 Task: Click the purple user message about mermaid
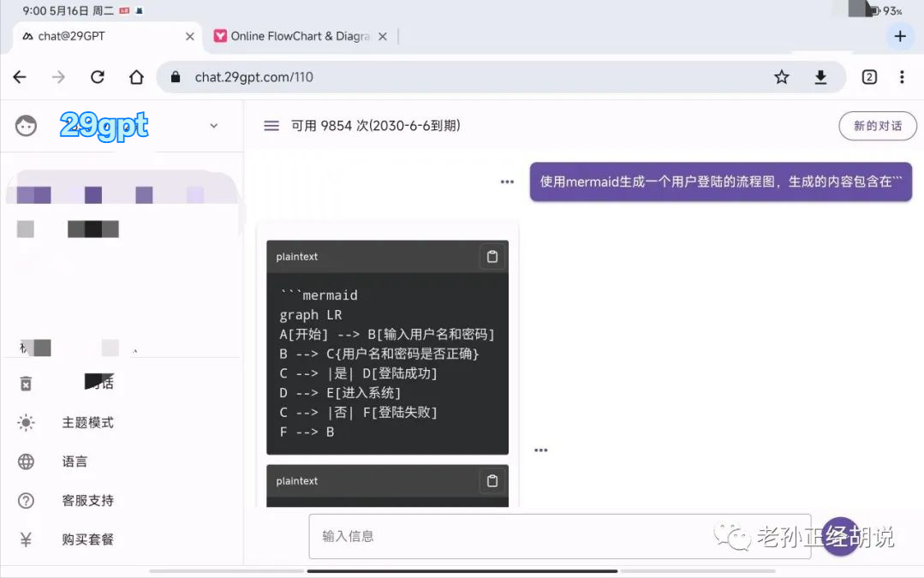(x=721, y=182)
